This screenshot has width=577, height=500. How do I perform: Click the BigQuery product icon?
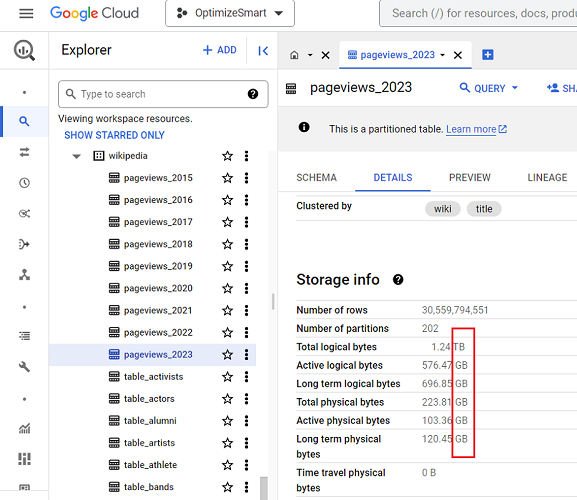(x=24, y=50)
